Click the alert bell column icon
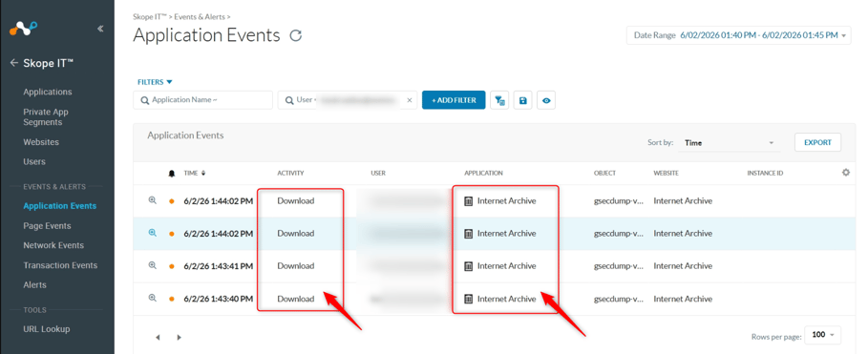The height and width of the screenshot is (354, 868). (x=171, y=173)
